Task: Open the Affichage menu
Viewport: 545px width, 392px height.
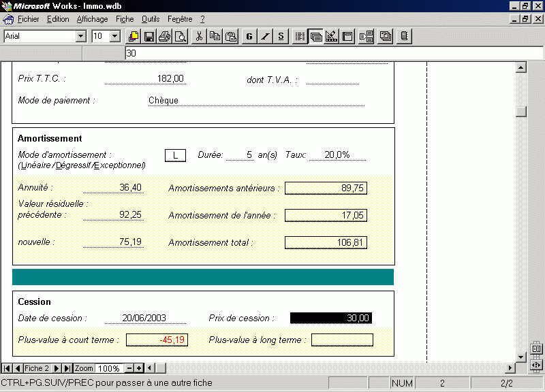Action: [x=92, y=19]
